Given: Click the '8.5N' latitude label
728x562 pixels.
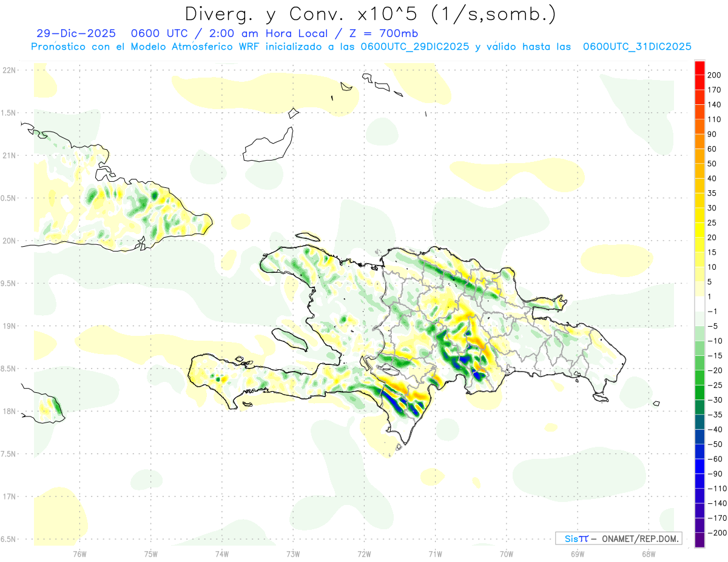Looking at the screenshot, I should tap(9, 369).
